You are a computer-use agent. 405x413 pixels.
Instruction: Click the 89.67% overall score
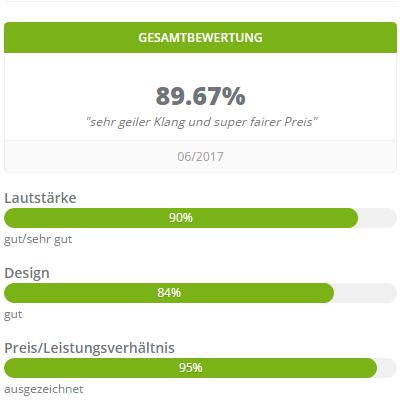pos(200,96)
